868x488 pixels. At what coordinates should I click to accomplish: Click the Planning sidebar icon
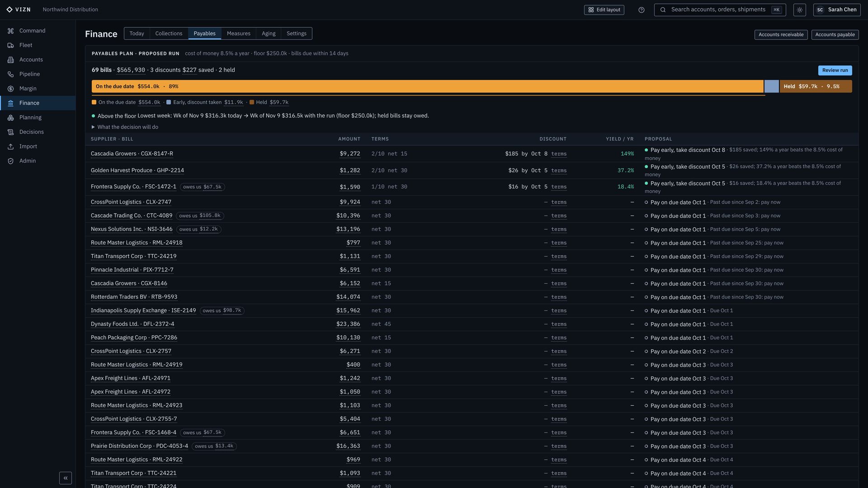(x=10, y=117)
